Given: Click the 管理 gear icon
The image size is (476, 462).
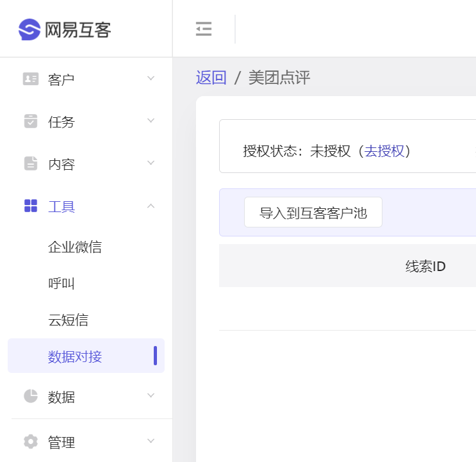Looking at the screenshot, I should pyautogui.click(x=31, y=441).
